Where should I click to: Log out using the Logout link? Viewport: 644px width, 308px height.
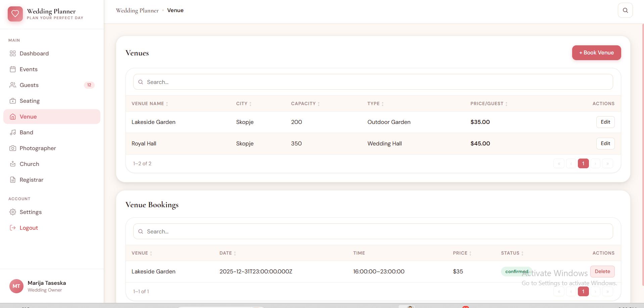29,228
